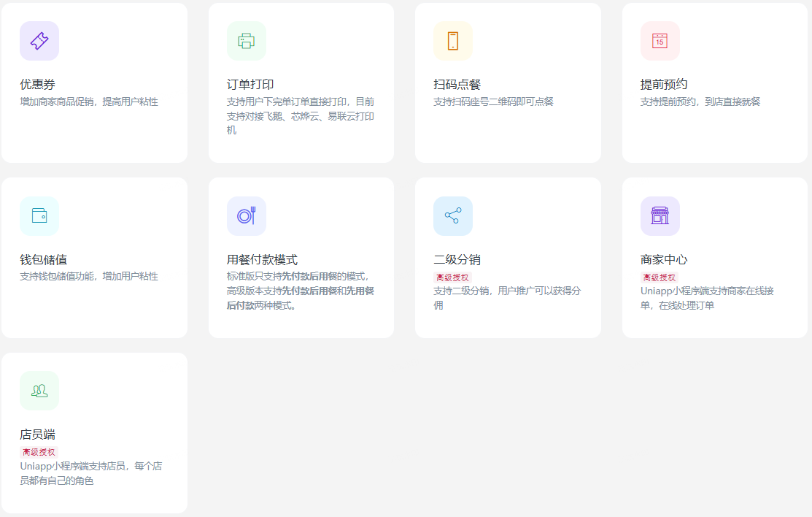Click the pink calendar reservation icon
Screen dimensions: 812x517
[x=660, y=41]
